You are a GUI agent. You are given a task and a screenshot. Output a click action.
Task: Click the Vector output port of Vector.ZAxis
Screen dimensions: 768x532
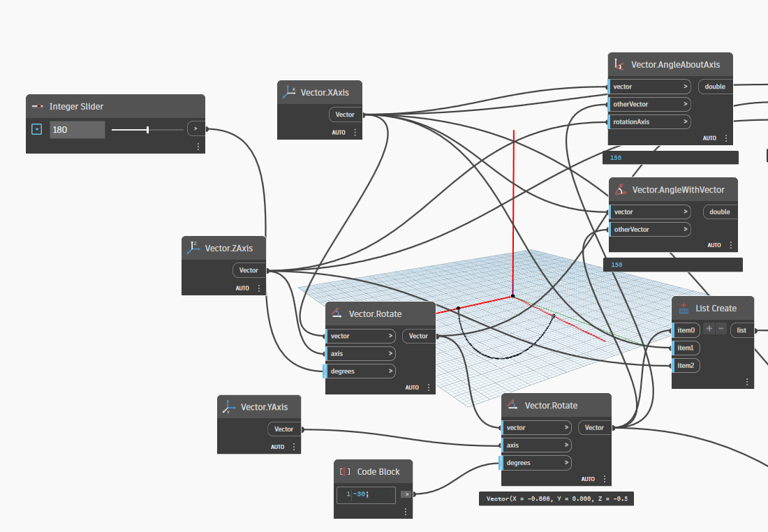point(249,270)
